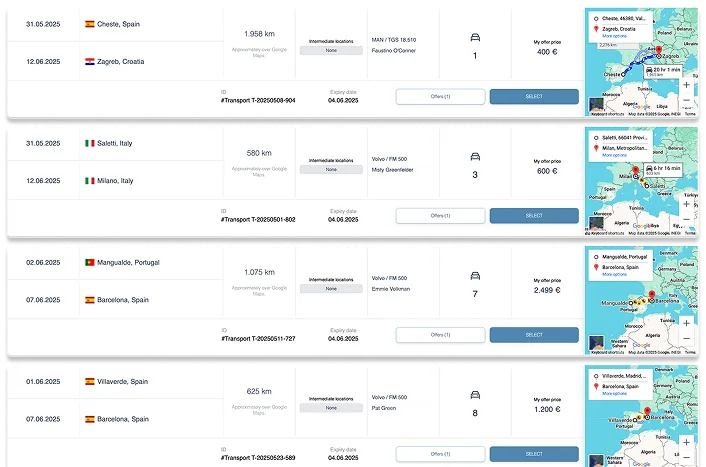
Task: Zoom in on the Mangualde–Barcelona map
Action: 686,324
